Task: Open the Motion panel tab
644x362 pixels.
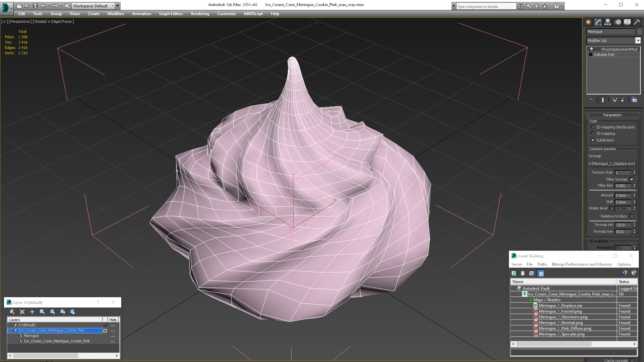Action: pyautogui.click(x=618, y=22)
